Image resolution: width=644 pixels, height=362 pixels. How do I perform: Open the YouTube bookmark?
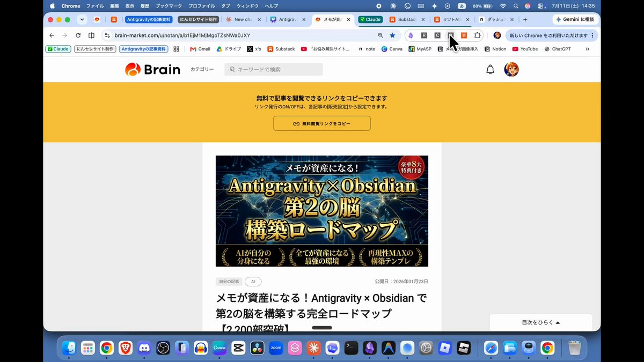pos(525,49)
